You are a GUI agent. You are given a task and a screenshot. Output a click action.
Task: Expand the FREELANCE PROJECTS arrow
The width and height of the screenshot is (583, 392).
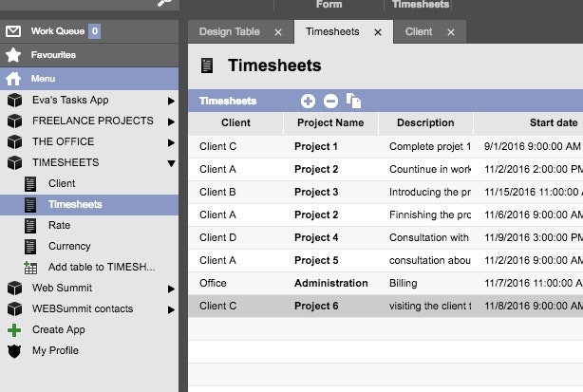click(171, 121)
